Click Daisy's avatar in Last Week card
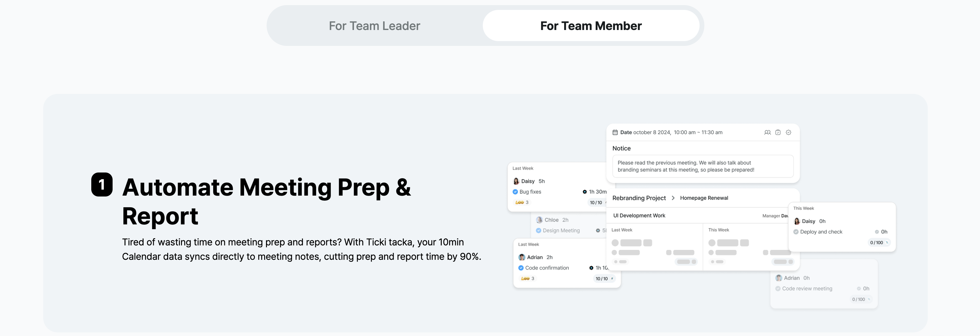 pyautogui.click(x=516, y=181)
